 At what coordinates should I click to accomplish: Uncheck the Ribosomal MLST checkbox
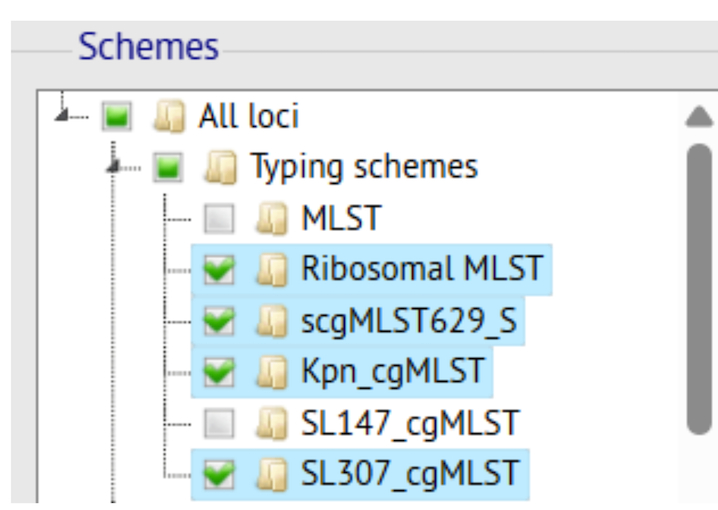[219, 268]
